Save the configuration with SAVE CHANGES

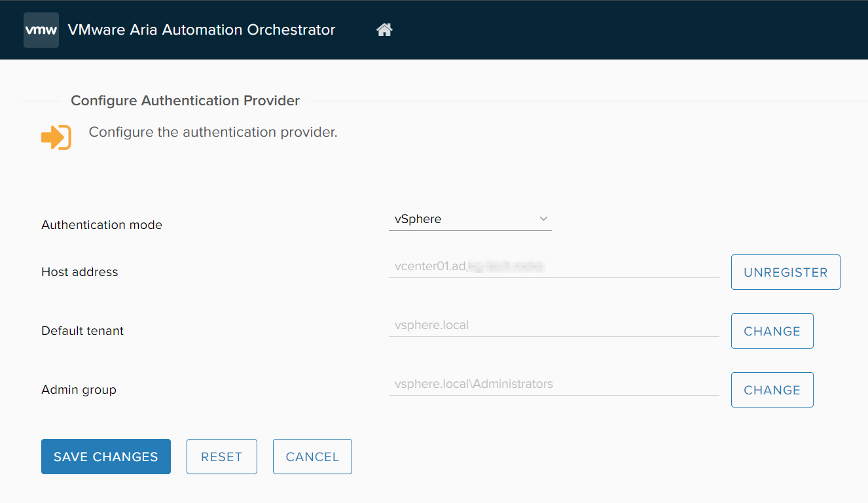[x=106, y=457]
